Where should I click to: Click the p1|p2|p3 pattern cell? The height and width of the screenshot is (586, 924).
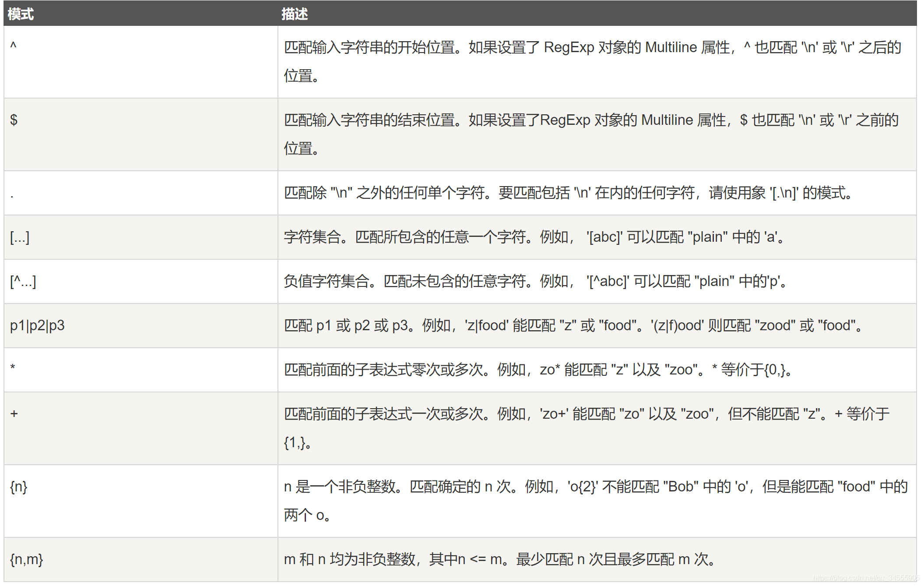pos(37,325)
